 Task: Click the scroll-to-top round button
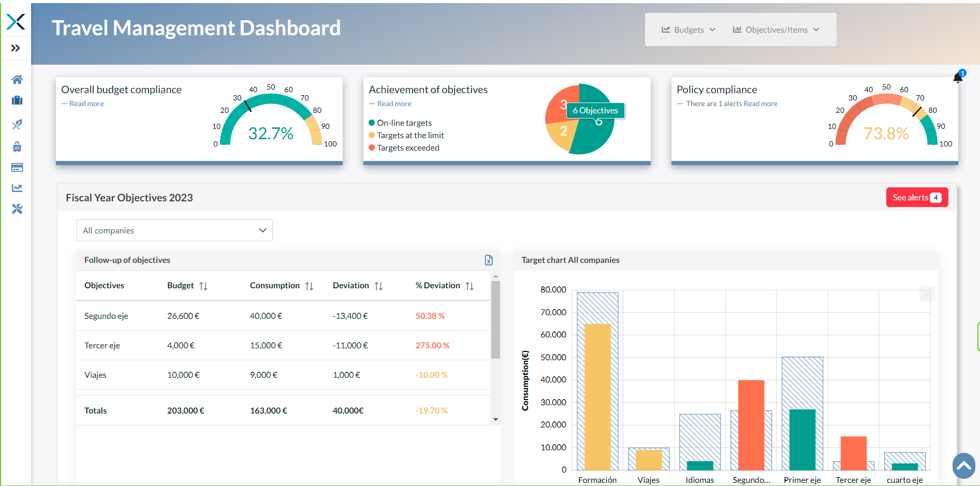964,466
